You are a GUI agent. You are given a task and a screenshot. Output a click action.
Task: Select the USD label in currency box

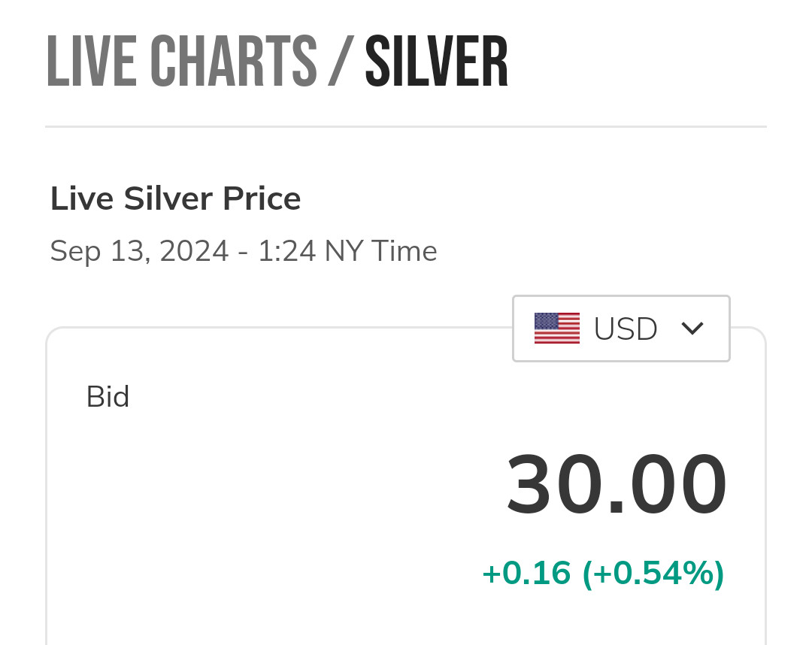(626, 329)
